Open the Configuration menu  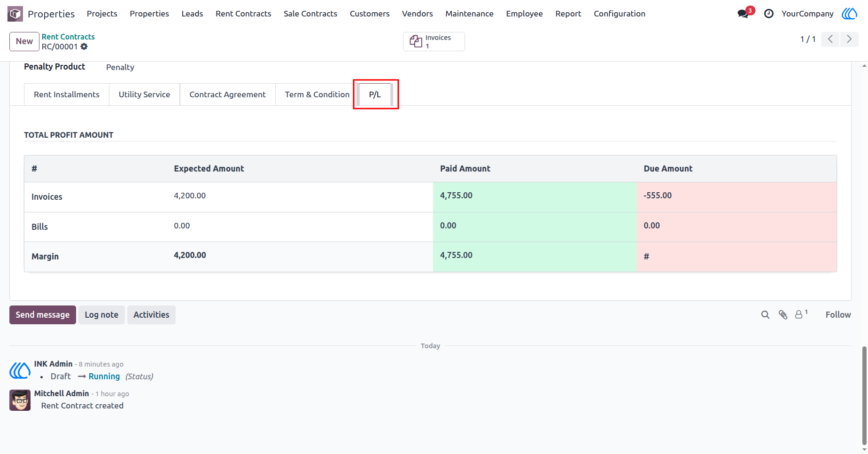[x=620, y=14]
